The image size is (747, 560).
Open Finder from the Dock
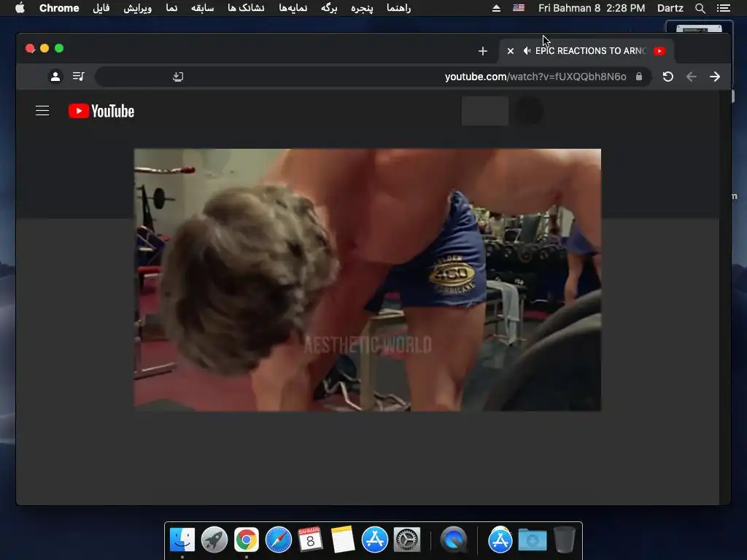182,540
